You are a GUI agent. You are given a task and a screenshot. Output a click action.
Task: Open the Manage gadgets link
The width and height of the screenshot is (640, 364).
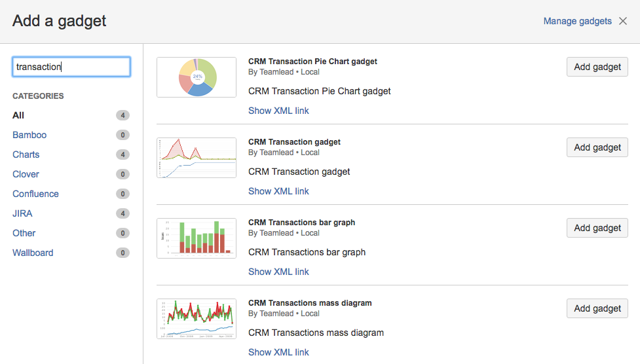point(577,21)
